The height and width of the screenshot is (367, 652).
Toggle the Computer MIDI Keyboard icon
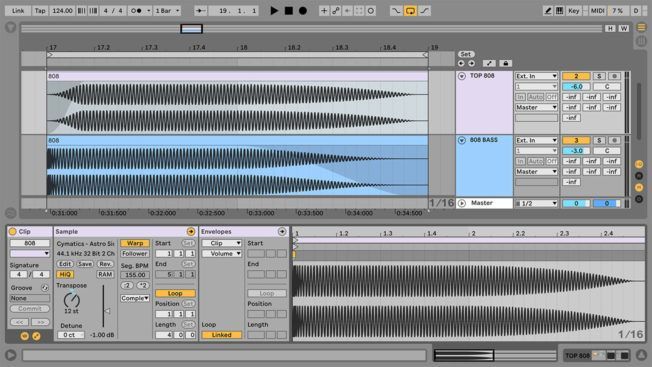click(x=559, y=11)
